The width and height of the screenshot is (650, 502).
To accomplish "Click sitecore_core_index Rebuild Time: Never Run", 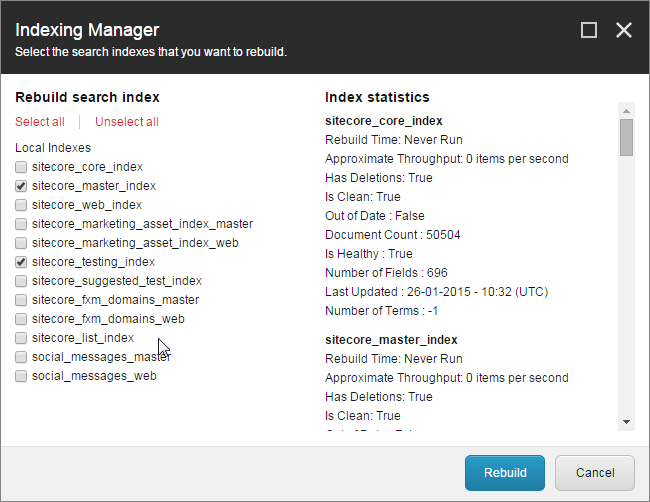I will pos(394,140).
